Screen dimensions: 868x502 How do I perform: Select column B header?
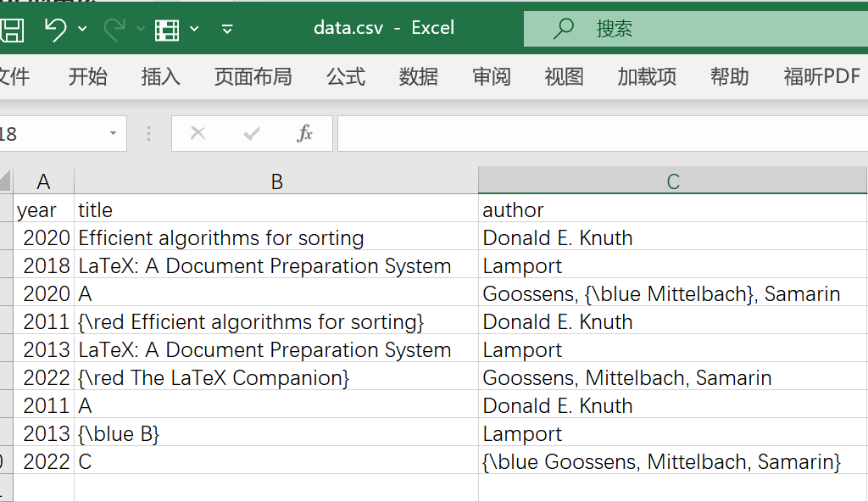276,181
